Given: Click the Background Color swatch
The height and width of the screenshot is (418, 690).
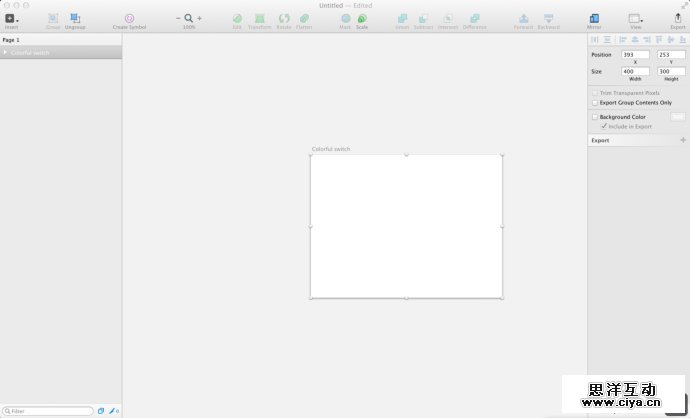Looking at the screenshot, I should click(x=677, y=117).
